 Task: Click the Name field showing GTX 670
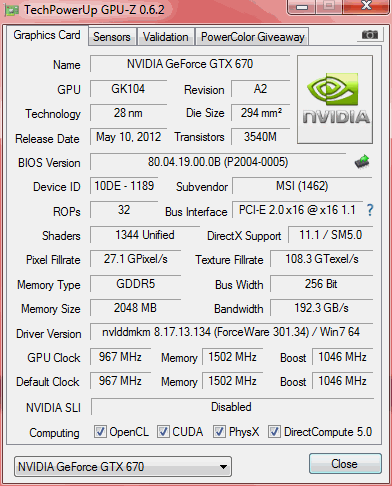190,64
